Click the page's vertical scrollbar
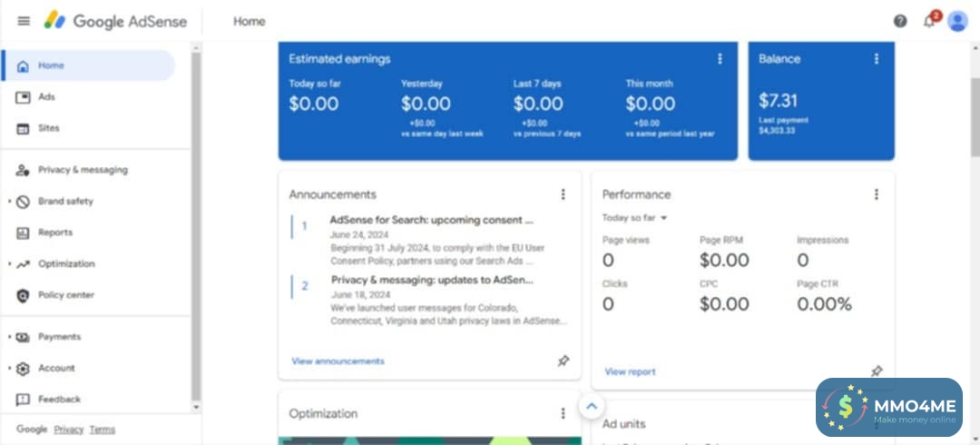 click(975, 118)
